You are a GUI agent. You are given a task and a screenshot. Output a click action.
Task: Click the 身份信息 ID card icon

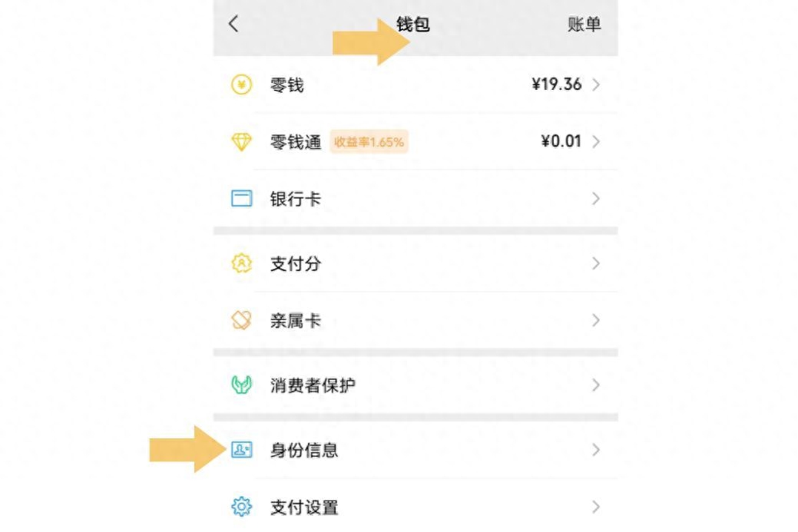click(x=241, y=450)
